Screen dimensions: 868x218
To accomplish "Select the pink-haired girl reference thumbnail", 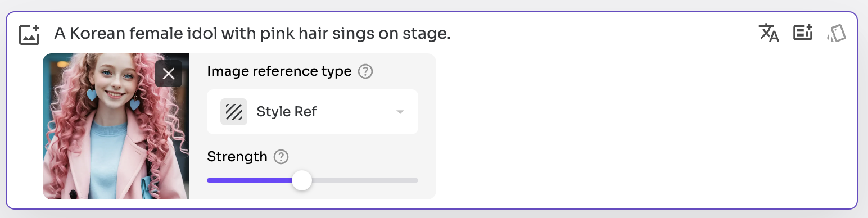I will pos(116,126).
